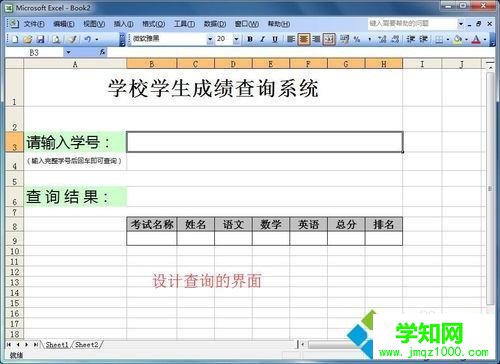Click the font size box showing 20
This screenshot has width=500, height=364.
pyautogui.click(x=224, y=39)
